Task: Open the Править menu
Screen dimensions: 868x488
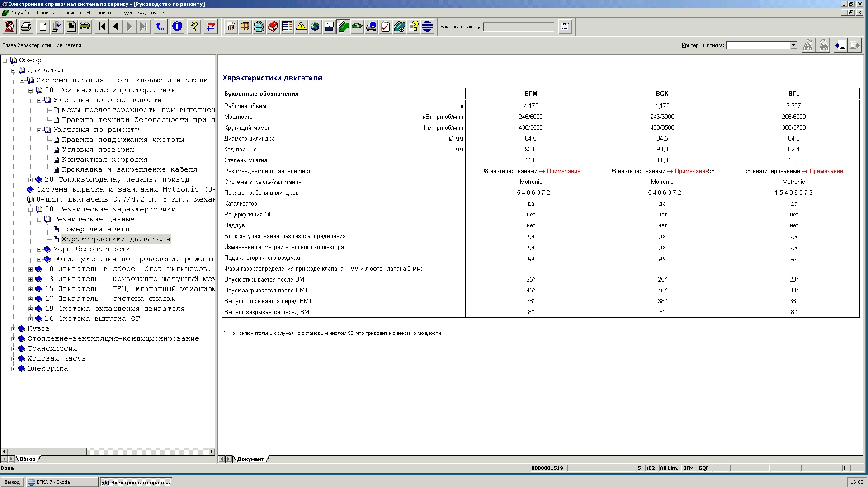Action: (x=44, y=13)
